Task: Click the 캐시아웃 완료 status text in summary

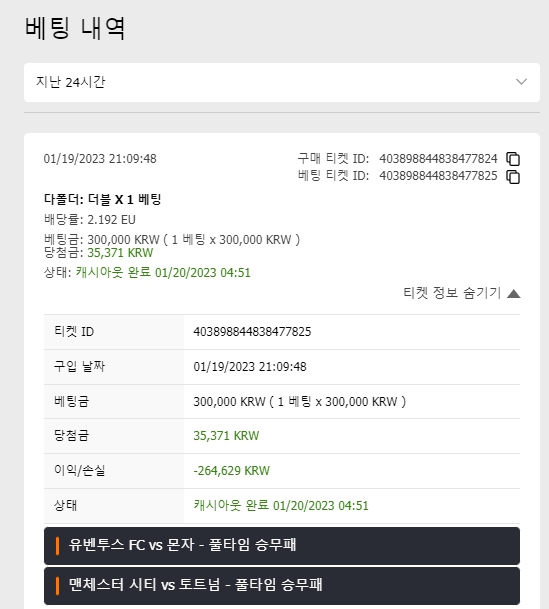Action: point(163,272)
